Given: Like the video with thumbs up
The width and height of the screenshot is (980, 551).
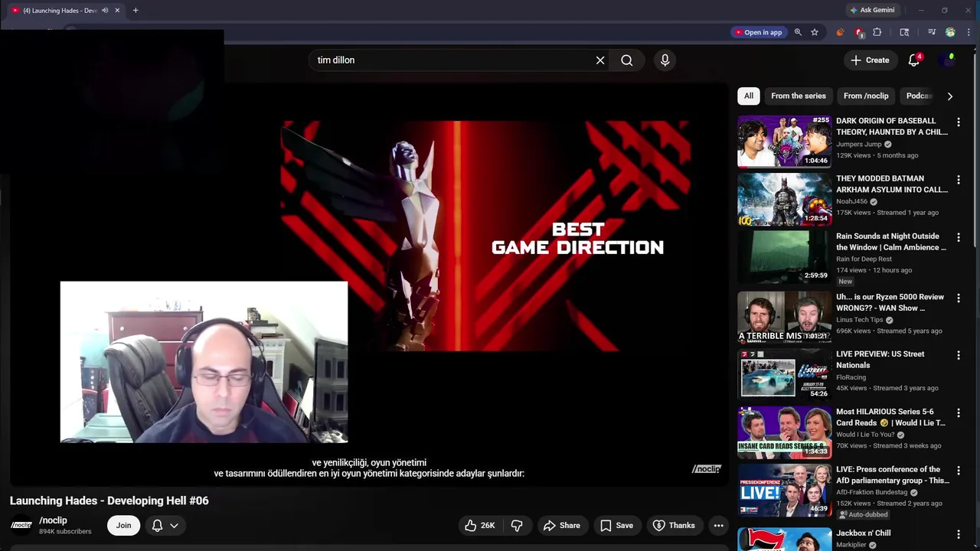Looking at the screenshot, I should pyautogui.click(x=480, y=526).
